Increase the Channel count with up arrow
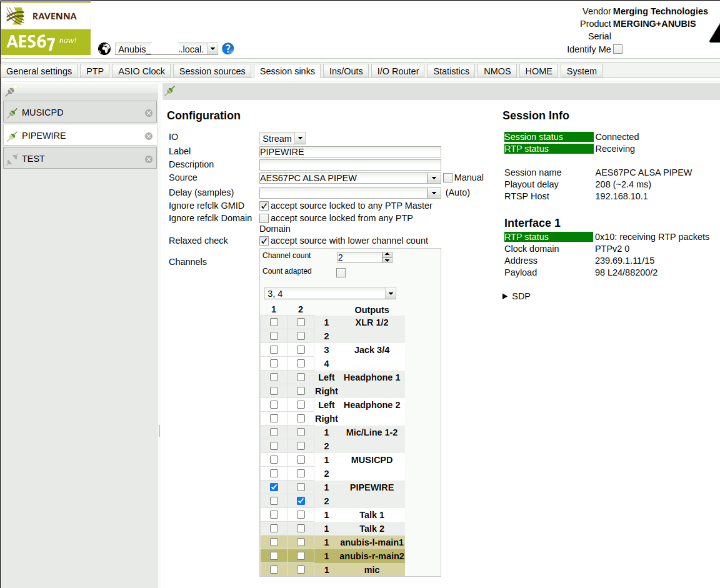Image resolution: width=720 pixels, height=588 pixels. coord(387,254)
